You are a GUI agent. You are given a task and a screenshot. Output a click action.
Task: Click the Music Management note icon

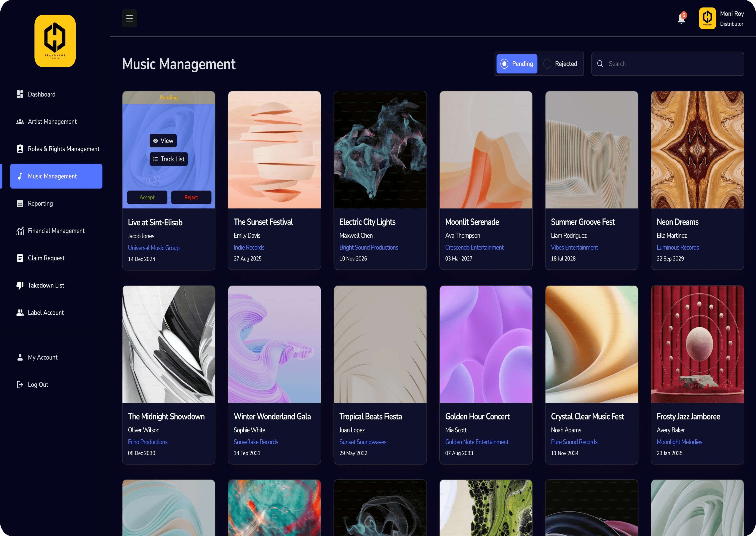point(20,176)
